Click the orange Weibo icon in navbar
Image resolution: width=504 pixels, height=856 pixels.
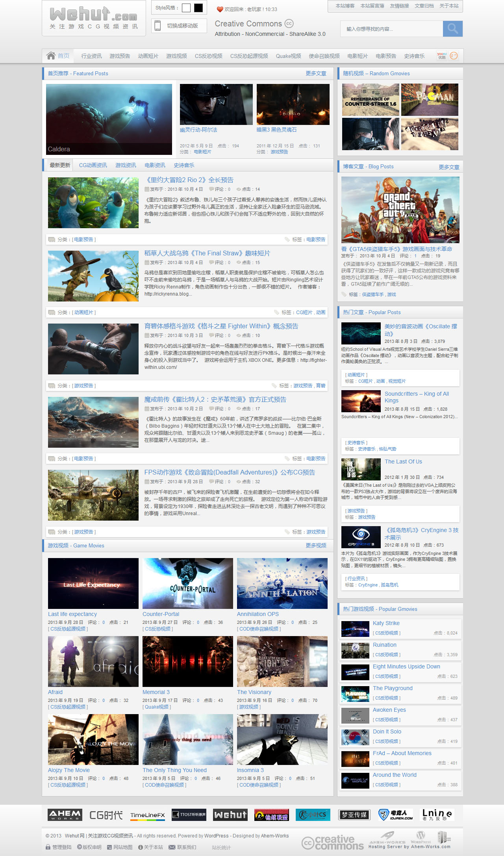454,56
